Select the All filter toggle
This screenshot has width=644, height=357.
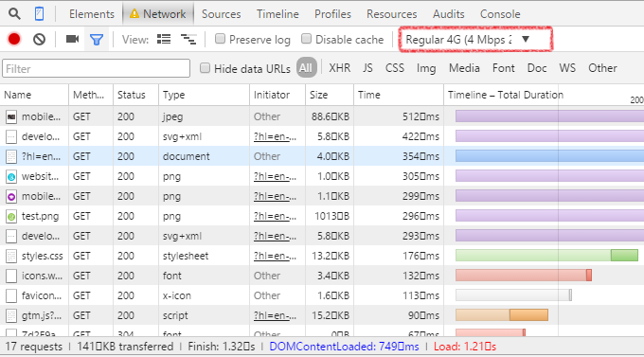click(x=306, y=68)
